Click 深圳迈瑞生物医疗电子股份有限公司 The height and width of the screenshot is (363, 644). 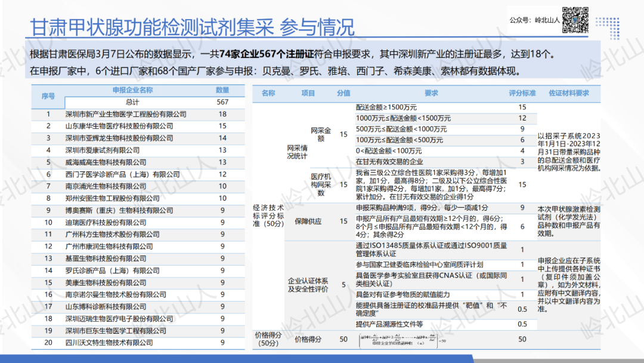119,319
